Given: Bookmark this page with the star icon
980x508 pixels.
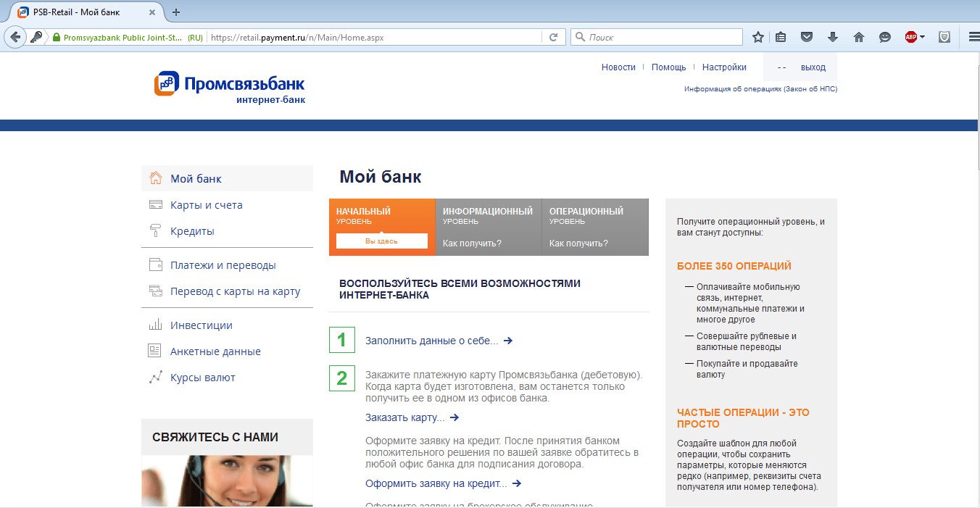Looking at the screenshot, I should (x=758, y=37).
